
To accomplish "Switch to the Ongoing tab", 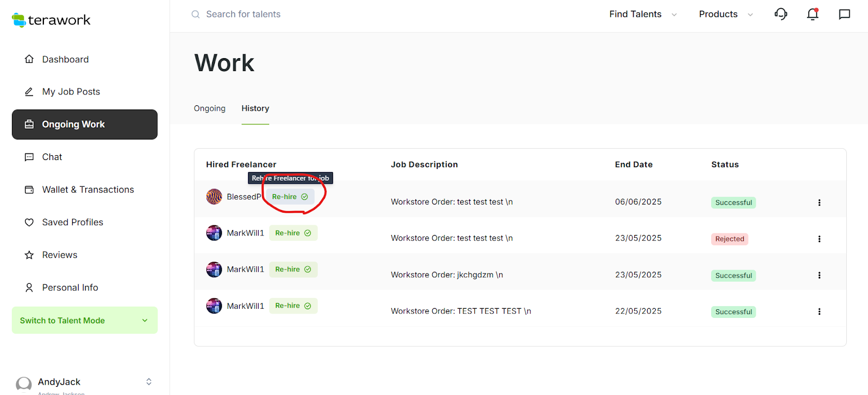I will click(209, 109).
